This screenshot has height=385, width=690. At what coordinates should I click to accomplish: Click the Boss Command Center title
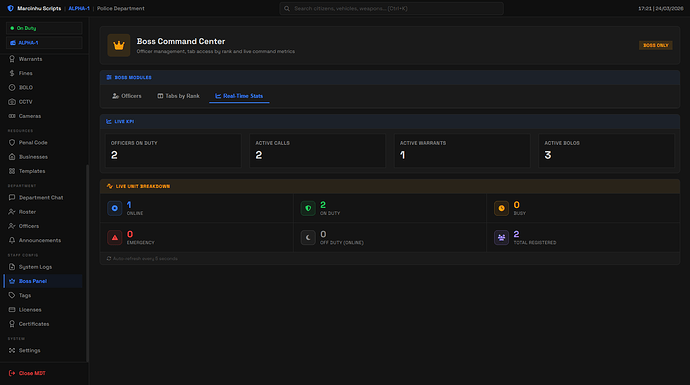(181, 41)
